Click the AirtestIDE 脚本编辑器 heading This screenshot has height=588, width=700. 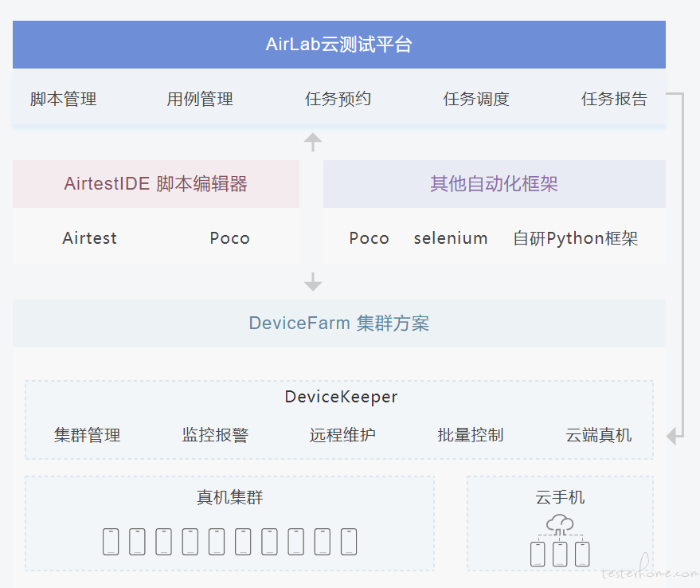click(156, 183)
